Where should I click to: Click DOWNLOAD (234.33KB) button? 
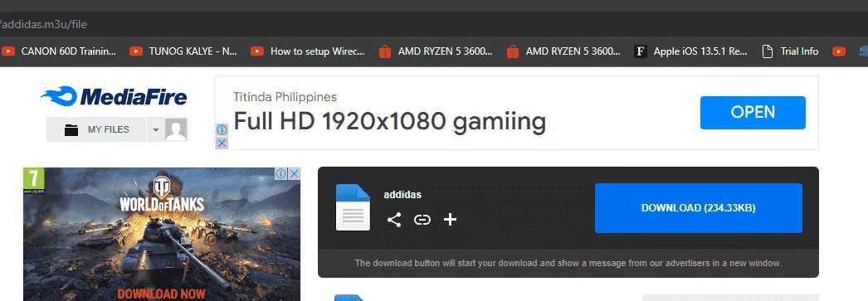(698, 208)
